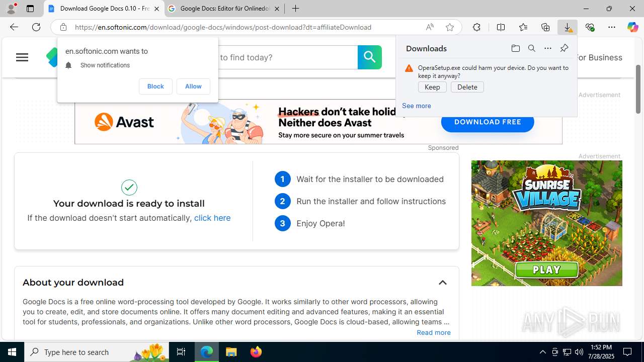This screenshot has width=644, height=362.
Task: Add this page to favorites star
Action: pyautogui.click(x=450, y=27)
